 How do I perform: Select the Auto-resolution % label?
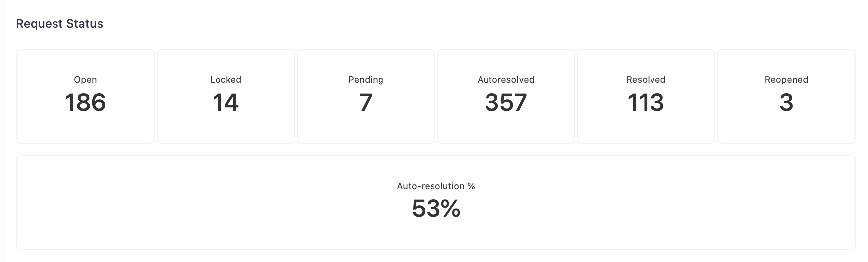[x=436, y=186]
